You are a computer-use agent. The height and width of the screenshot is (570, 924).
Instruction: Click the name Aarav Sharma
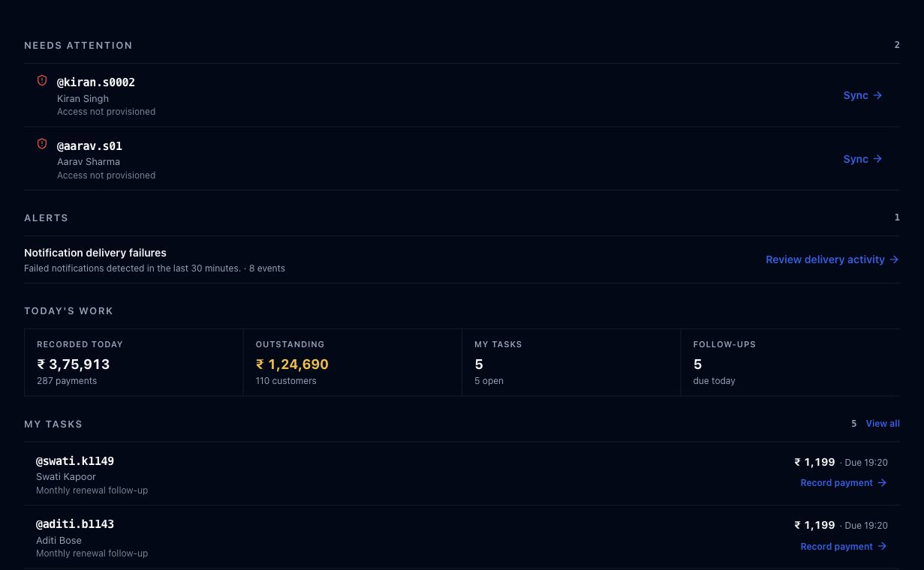[x=89, y=161]
